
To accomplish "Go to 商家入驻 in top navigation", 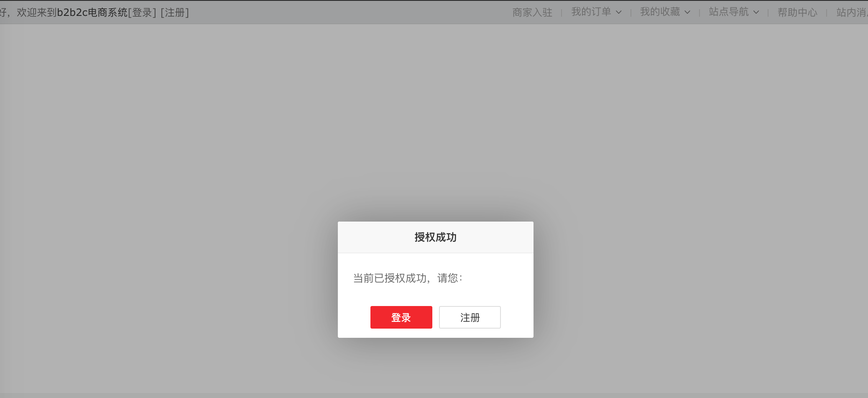I will [532, 13].
